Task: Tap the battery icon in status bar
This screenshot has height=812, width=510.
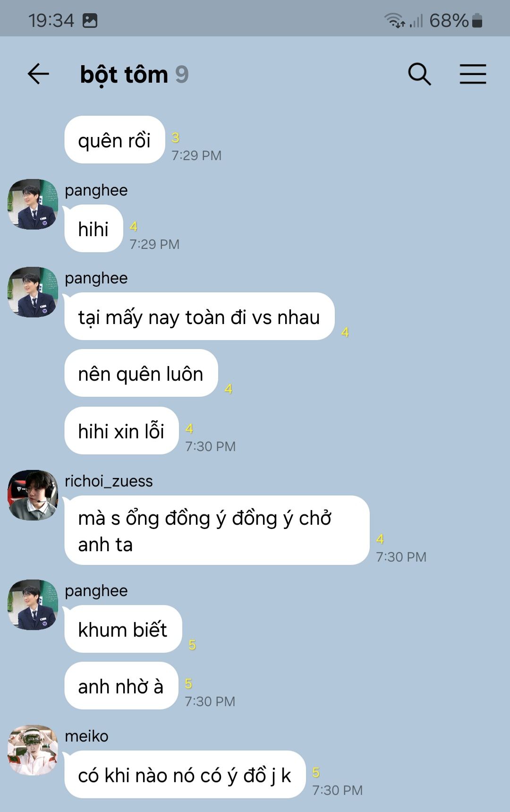Action: click(477, 20)
